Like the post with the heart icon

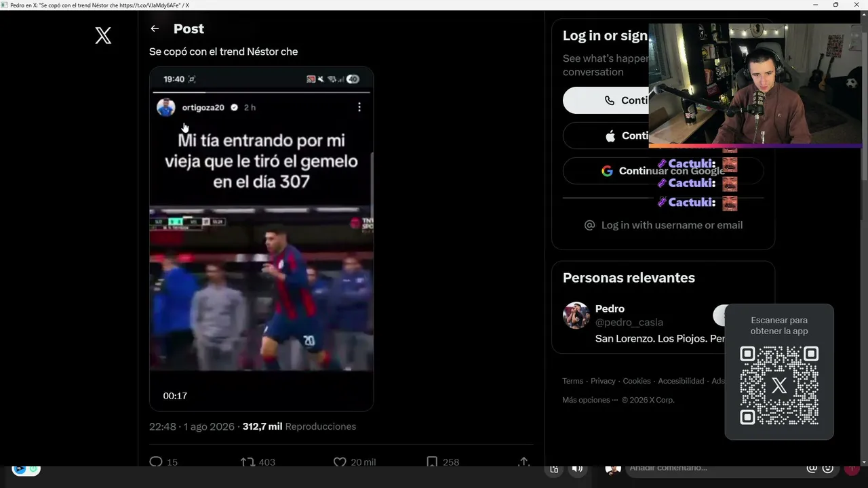[340, 462]
